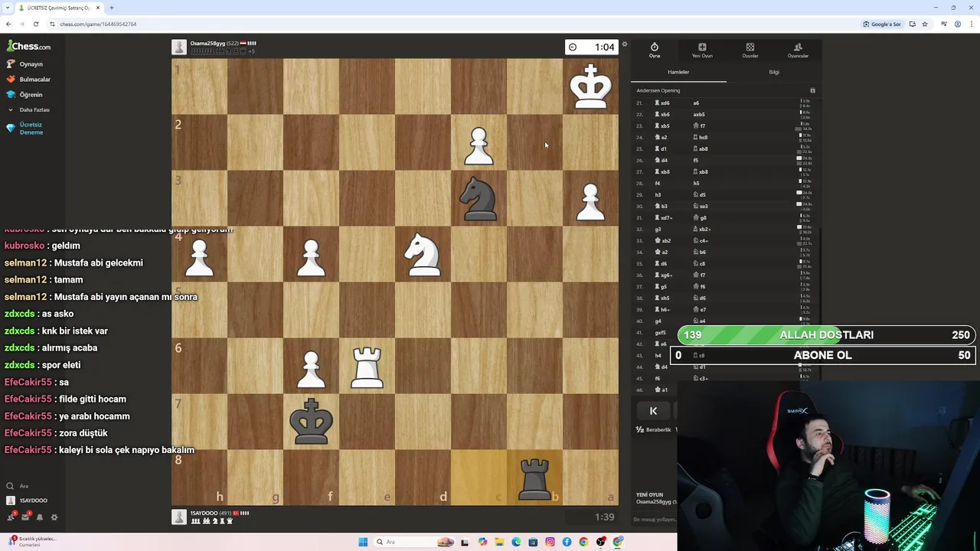The height and width of the screenshot is (551, 980).
Task: Select the white knight piece
Action: point(423,254)
